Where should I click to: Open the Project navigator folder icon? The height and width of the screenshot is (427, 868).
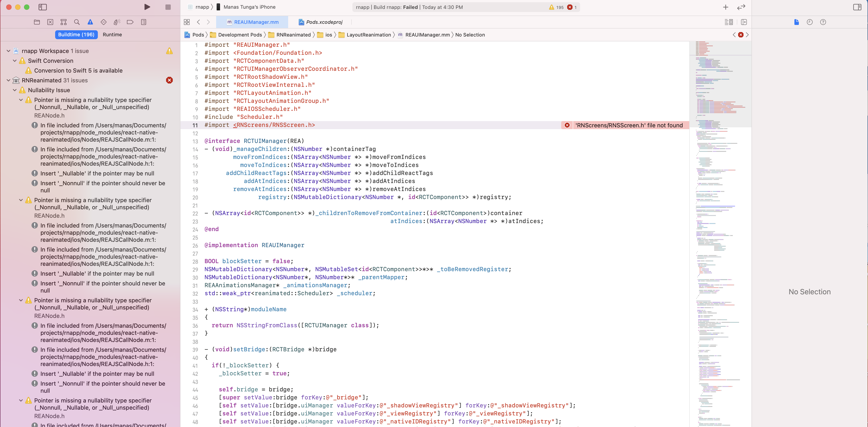coord(37,22)
